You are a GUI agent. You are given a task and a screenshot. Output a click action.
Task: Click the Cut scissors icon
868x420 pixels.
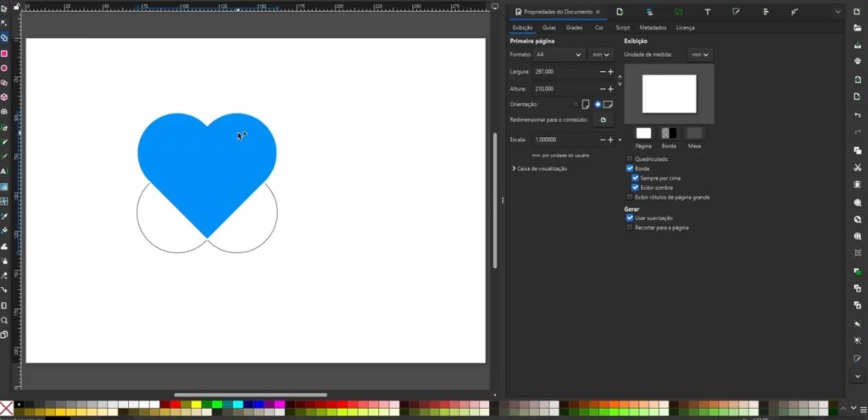coord(858,168)
